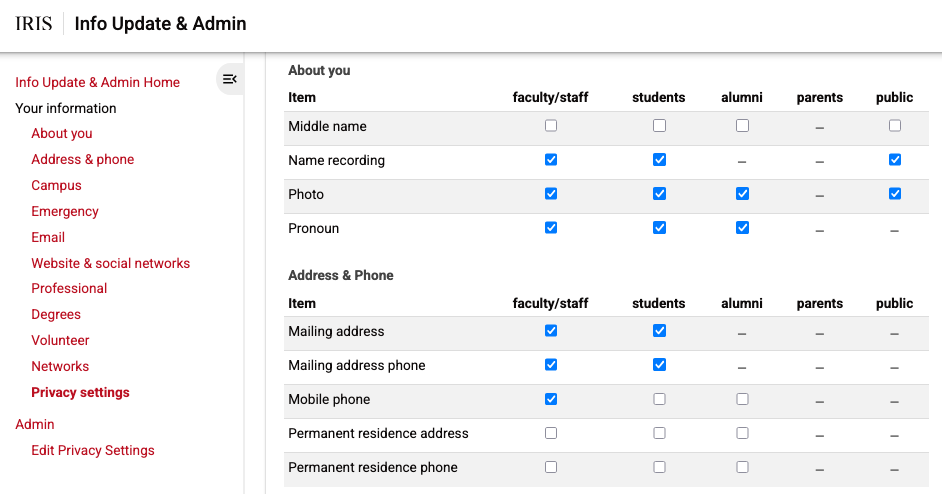Check Permanent residence address for students
The height and width of the screenshot is (494, 942).
(x=660, y=433)
